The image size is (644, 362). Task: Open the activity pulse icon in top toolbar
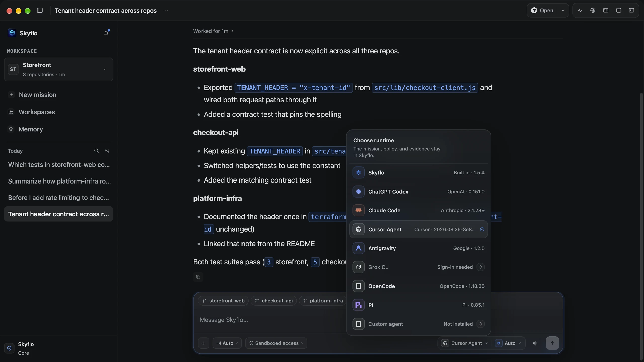click(580, 10)
